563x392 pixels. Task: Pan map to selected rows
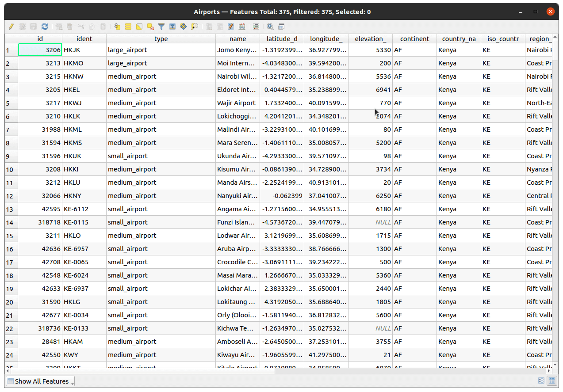(184, 27)
